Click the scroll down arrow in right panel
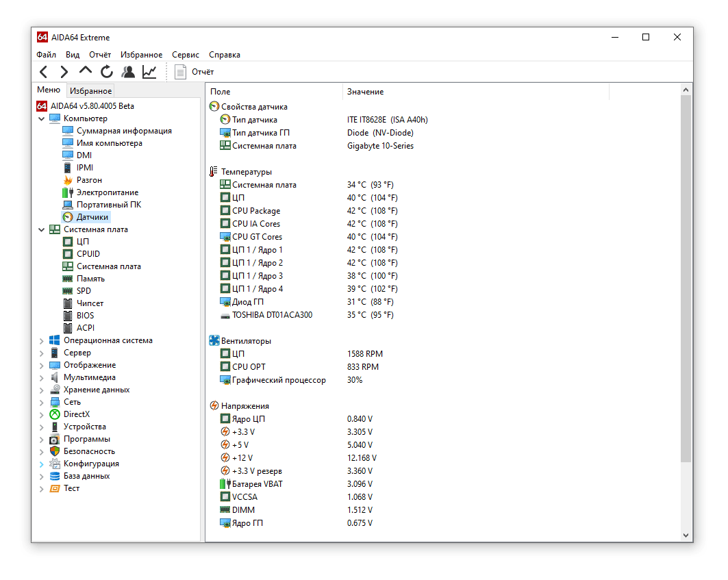This screenshot has width=728, height=580. coord(686,535)
